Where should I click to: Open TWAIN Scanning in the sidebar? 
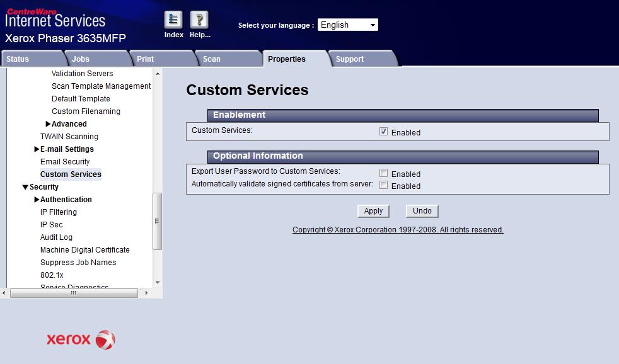tap(69, 137)
